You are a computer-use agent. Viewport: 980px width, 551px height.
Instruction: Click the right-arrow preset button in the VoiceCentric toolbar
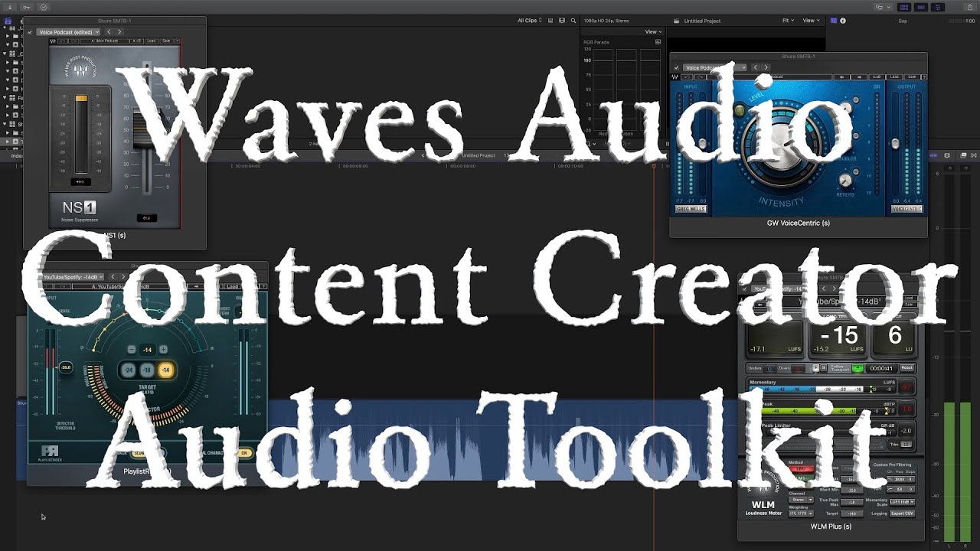pos(860,77)
